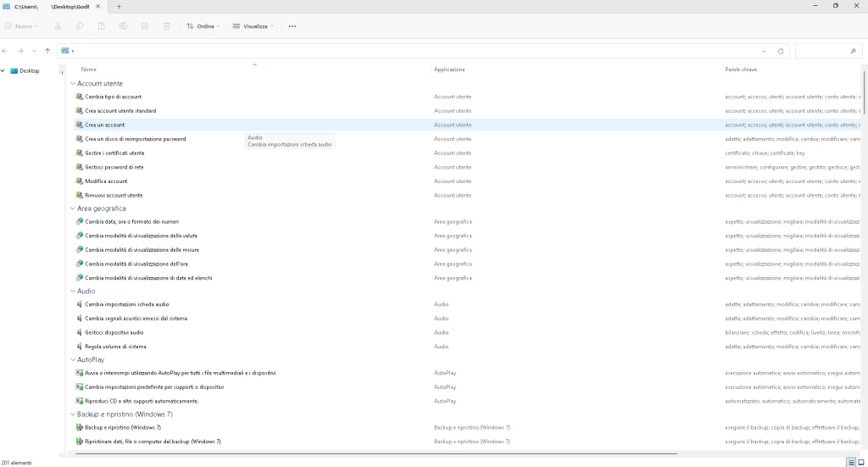Click globe icon of Cambia data, ora o formato dei numeri
Viewport: 868px width, 467px height.
point(79,221)
